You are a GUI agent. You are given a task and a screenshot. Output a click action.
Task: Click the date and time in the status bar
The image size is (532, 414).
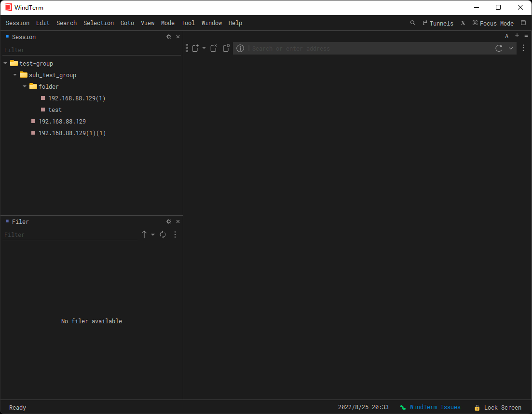(x=363, y=407)
